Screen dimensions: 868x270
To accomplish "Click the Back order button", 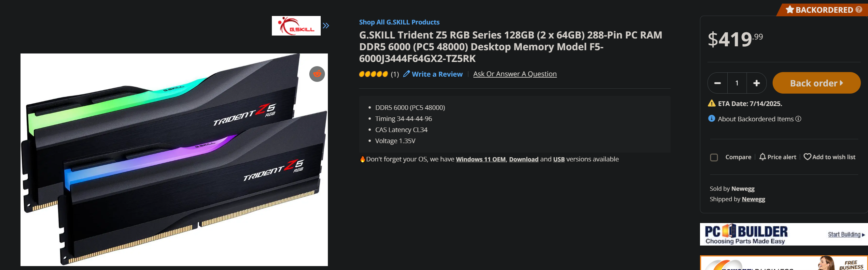I will coord(816,83).
